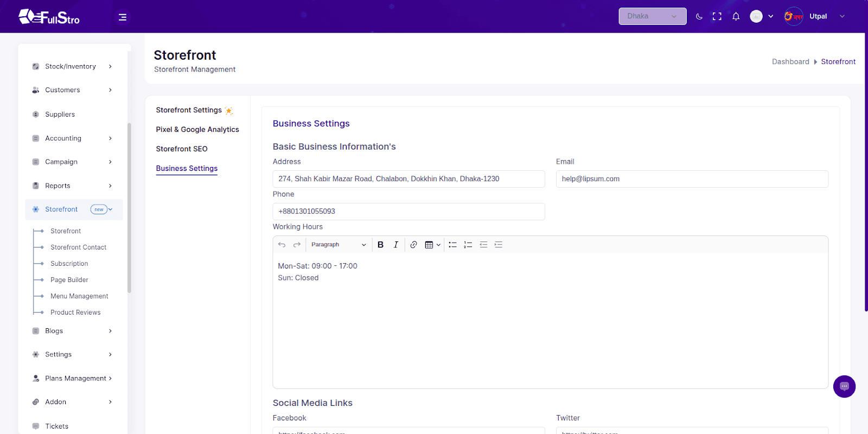Click the Reports sidebar icon
This screenshot has height=434, width=868.
coord(36,186)
